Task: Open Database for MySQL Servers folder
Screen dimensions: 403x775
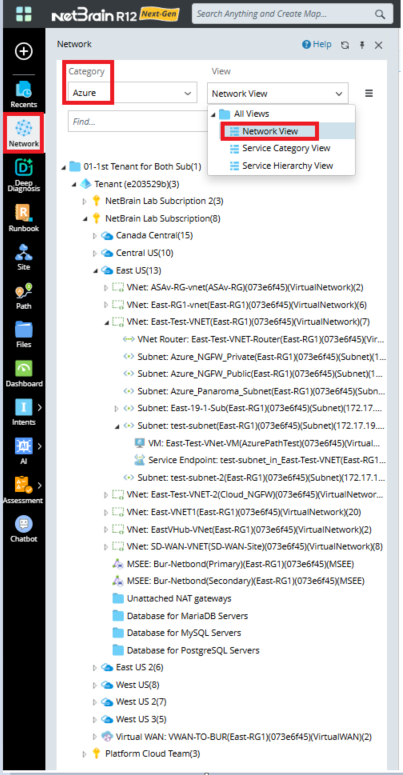Action: 177,633
